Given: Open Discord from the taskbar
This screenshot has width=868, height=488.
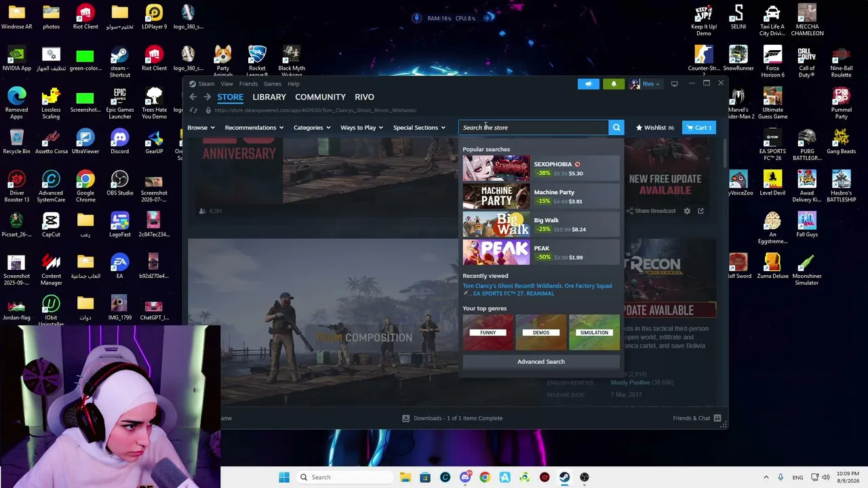Looking at the screenshot, I should point(465,477).
